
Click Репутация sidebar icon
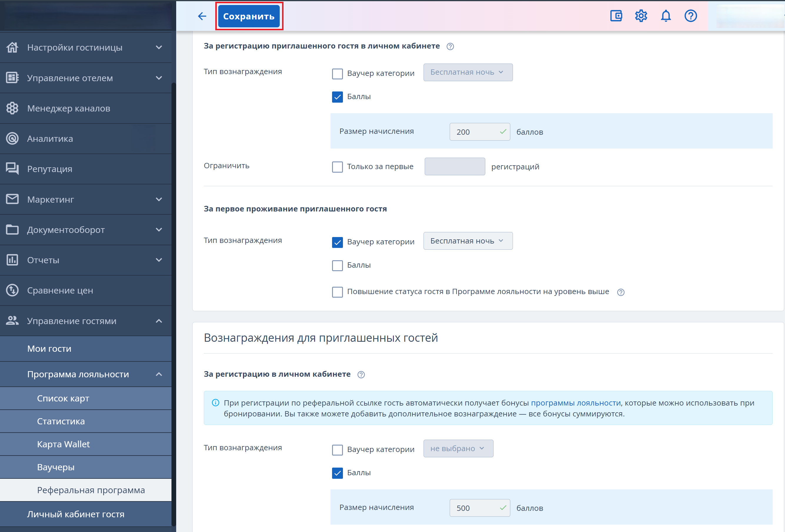pyautogui.click(x=12, y=169)
